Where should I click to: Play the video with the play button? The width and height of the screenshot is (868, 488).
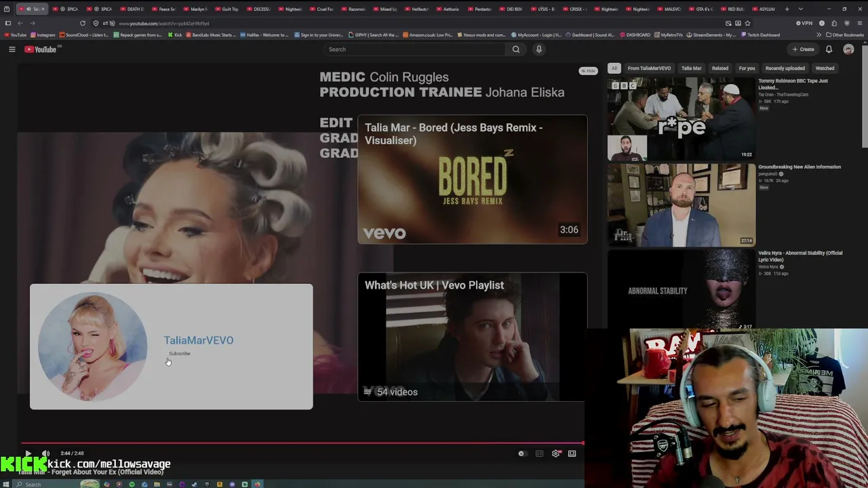coord(28,453)
